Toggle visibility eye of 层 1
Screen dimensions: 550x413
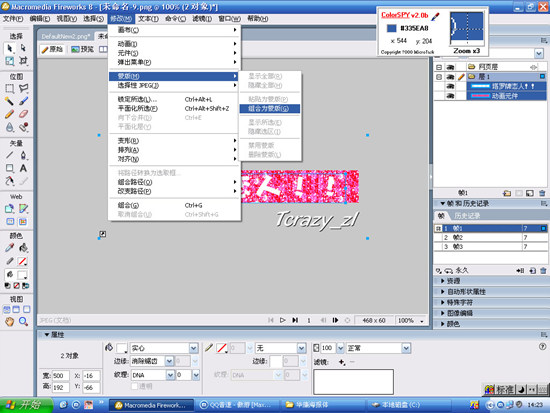(x=450, y=76)
